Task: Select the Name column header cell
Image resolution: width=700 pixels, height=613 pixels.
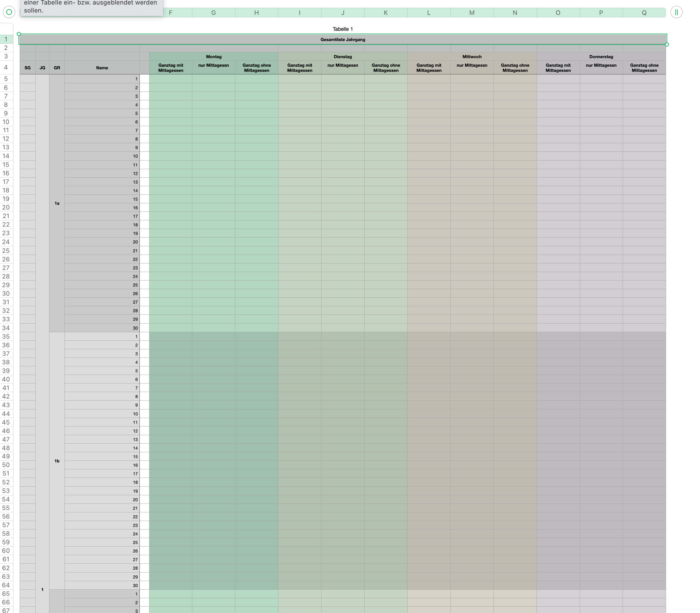Action: (102, 68)
